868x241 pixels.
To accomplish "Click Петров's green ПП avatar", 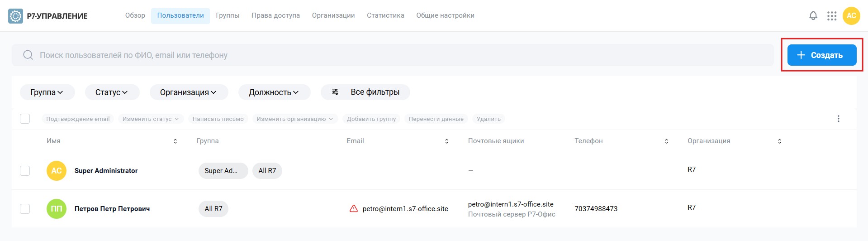I will (x=57, y=209).
